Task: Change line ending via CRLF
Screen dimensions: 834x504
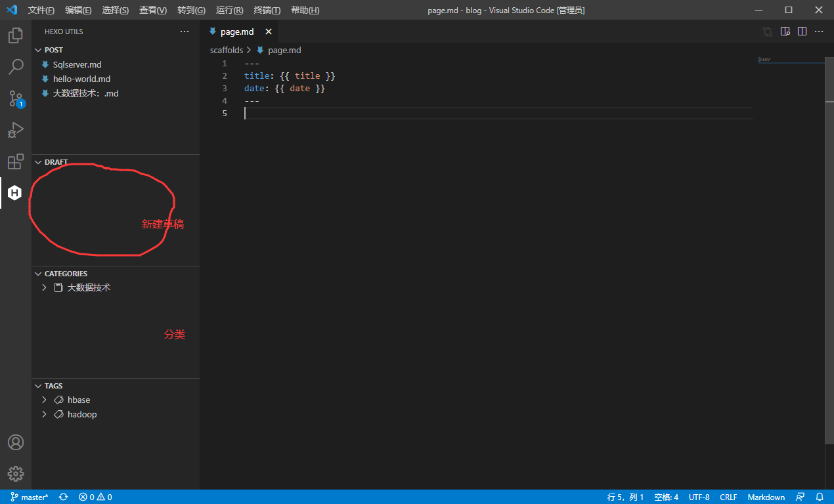Action: pos(728,497)
